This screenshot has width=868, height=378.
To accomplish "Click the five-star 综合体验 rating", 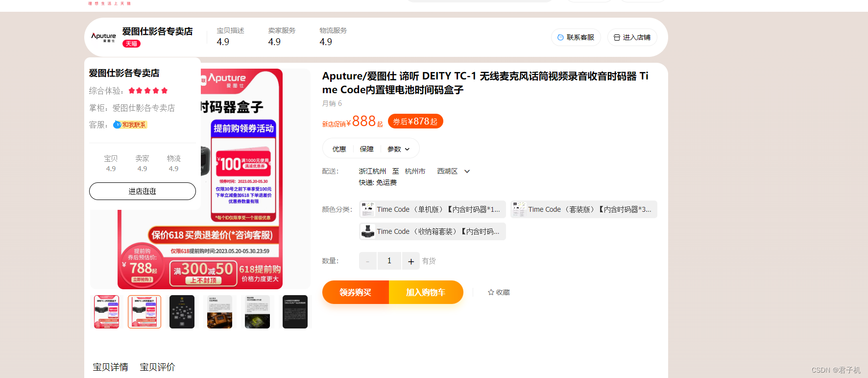I will coord(148,91).
